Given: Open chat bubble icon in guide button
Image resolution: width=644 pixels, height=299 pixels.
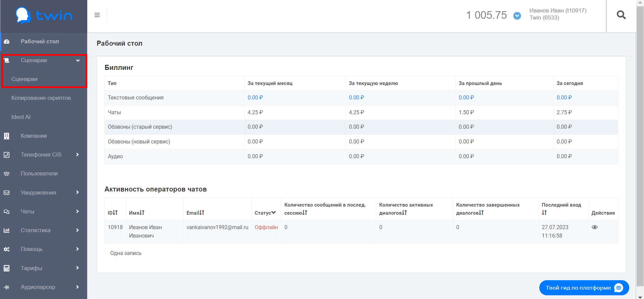Looking at the screenshot, I should [619, 288].
